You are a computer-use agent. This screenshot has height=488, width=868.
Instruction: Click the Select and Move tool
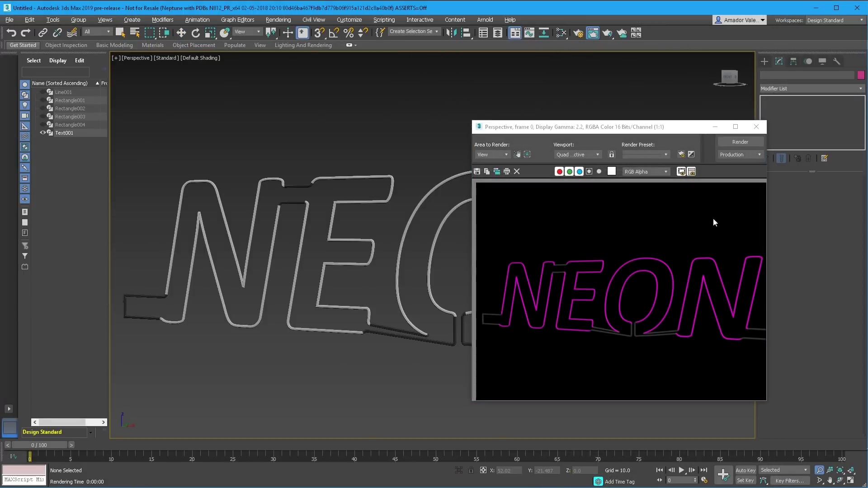[181, 33]
